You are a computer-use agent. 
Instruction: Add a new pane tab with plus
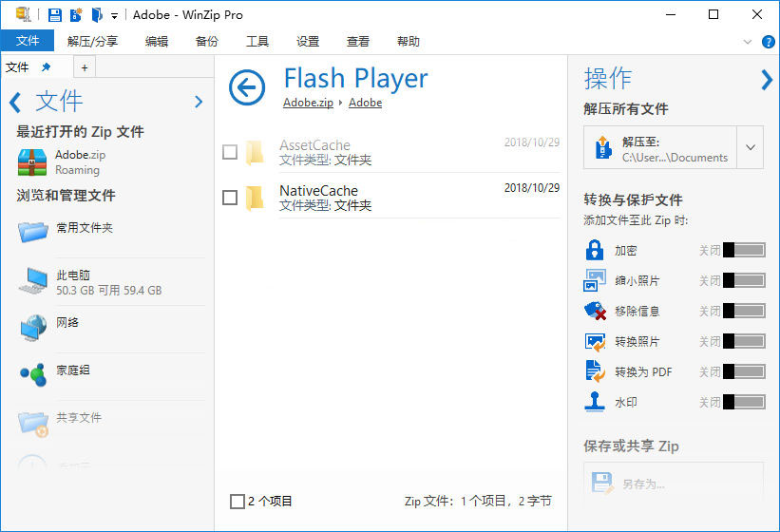click(85, 67)
